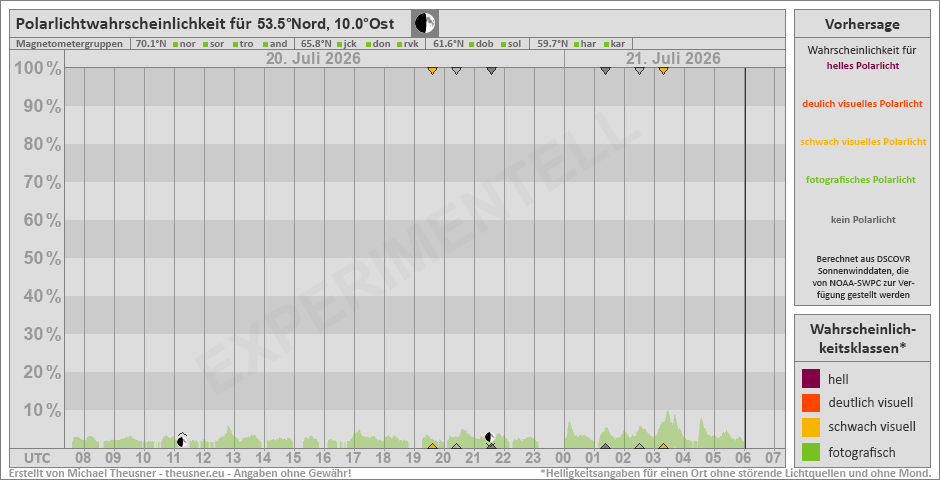
Task: Click the green status square for sol
Action: (x=502, y=44)
